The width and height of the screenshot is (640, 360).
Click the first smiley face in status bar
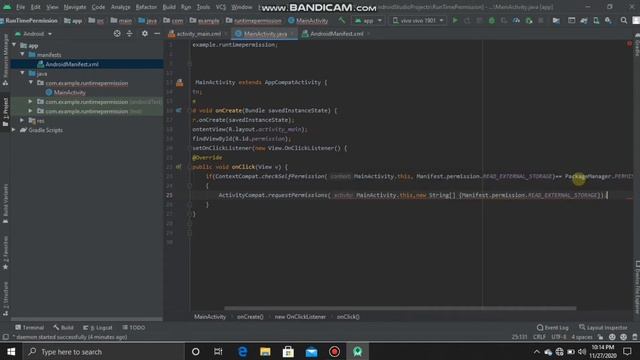click(x=612, y=337)
